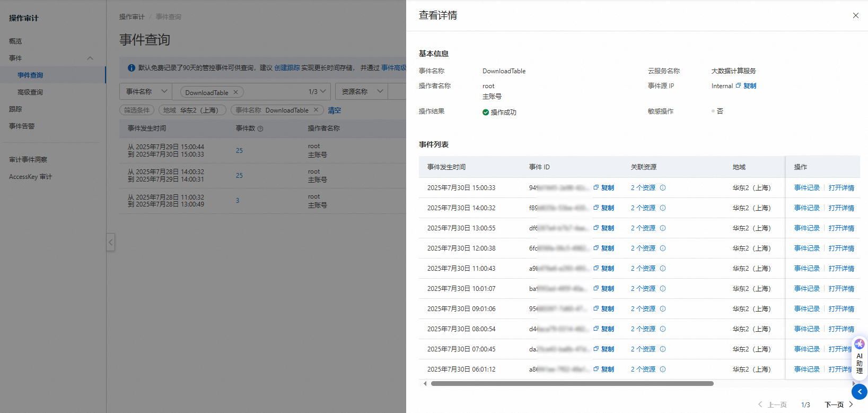The height and width of the screenshot is (413, 868).
Task: Collapse the left sidebar with handle
Action: coord(110,242)
